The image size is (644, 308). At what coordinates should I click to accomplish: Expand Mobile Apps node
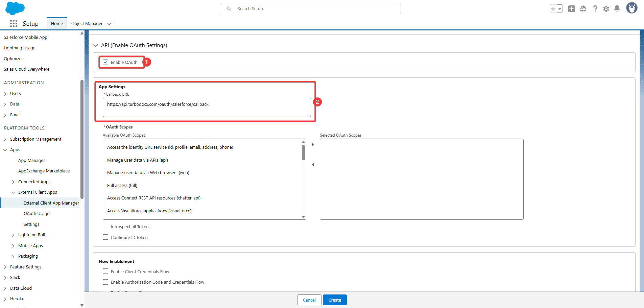[13, 246]
